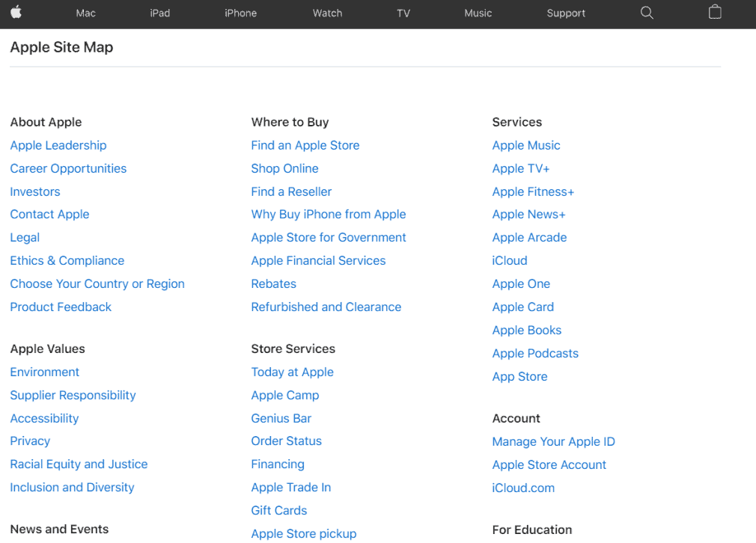The image size is (756, 543).
Task: Open Apple Financial Services link
Action: (x=318, y=261)
